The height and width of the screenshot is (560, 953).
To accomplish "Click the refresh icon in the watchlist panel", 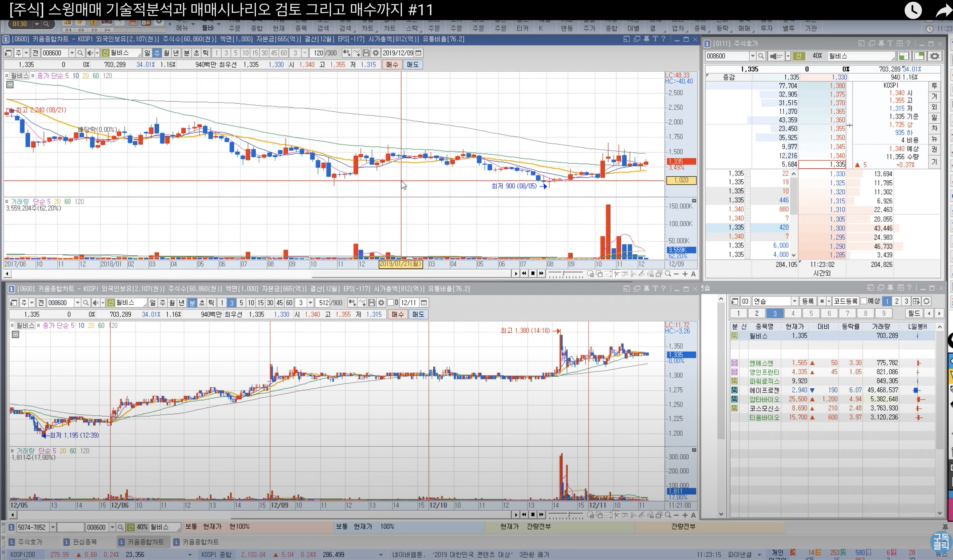I will click(926, 301).
